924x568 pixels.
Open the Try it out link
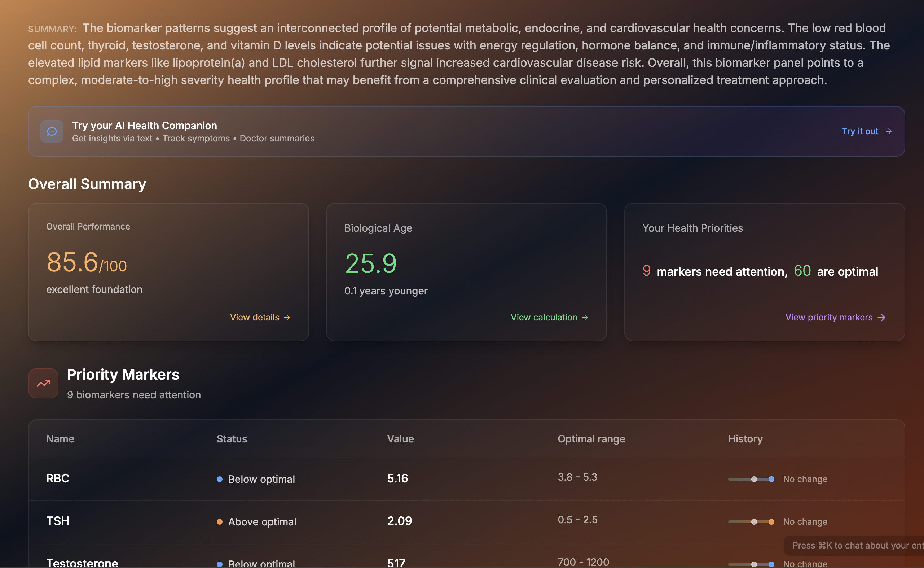tap(860, 131)
